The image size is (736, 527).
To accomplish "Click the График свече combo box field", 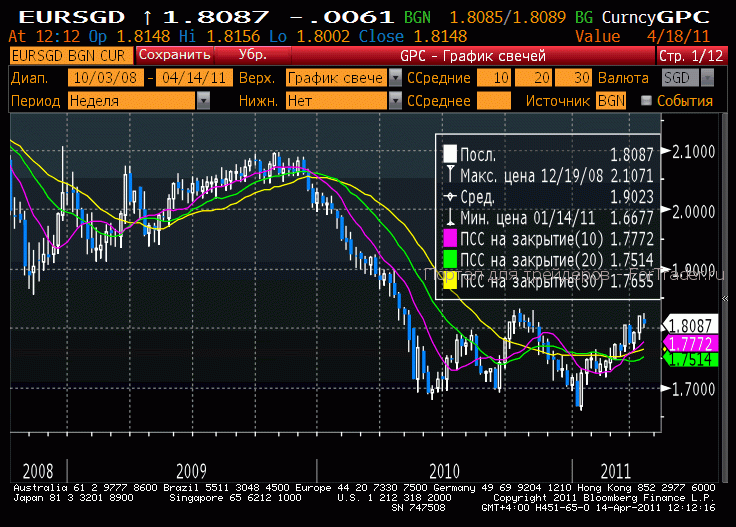I will click(337, 78).
